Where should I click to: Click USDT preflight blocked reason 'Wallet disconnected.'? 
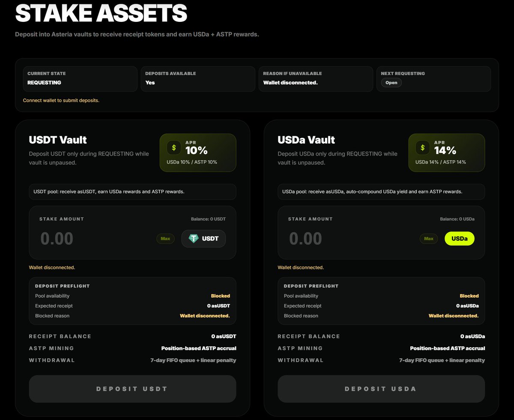pos(205,316)
